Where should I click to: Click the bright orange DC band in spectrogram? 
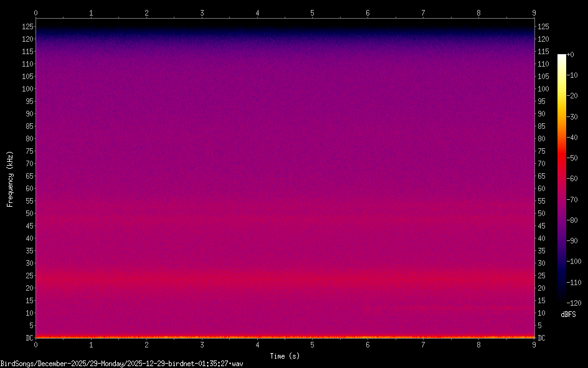(x=285, y=337)
